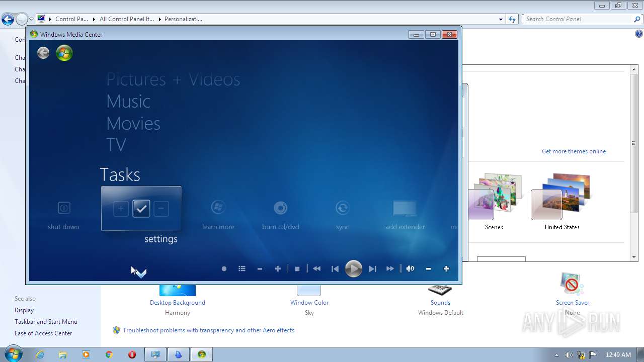Click down chevron below the Tasks strip
Viewport: 644px width, 362px height.
pyautogui.click(x=141, y=274)
